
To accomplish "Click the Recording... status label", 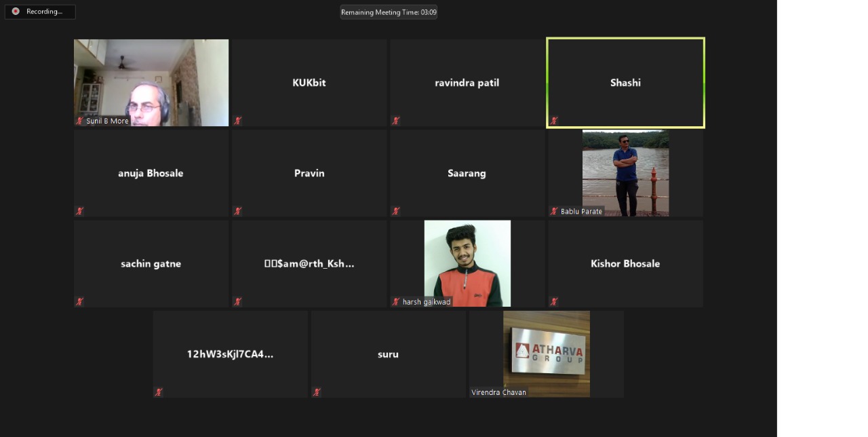I will 45,12.
